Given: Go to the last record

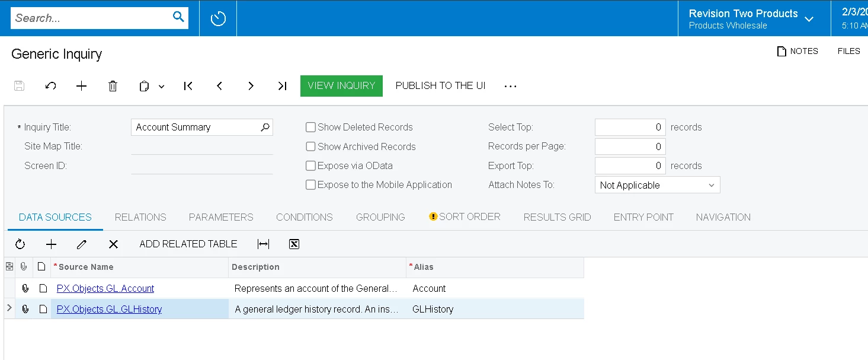Looking at the screenshot, I should 282,86.
